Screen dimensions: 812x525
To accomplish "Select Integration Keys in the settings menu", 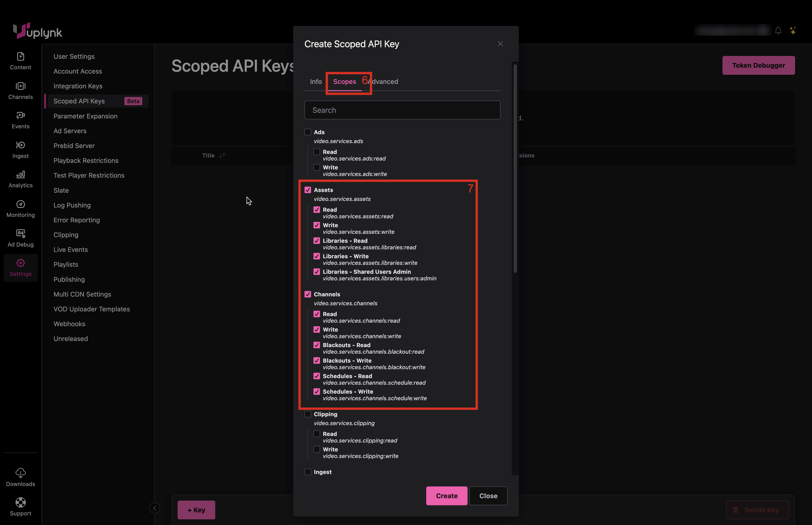I will 78,86.
